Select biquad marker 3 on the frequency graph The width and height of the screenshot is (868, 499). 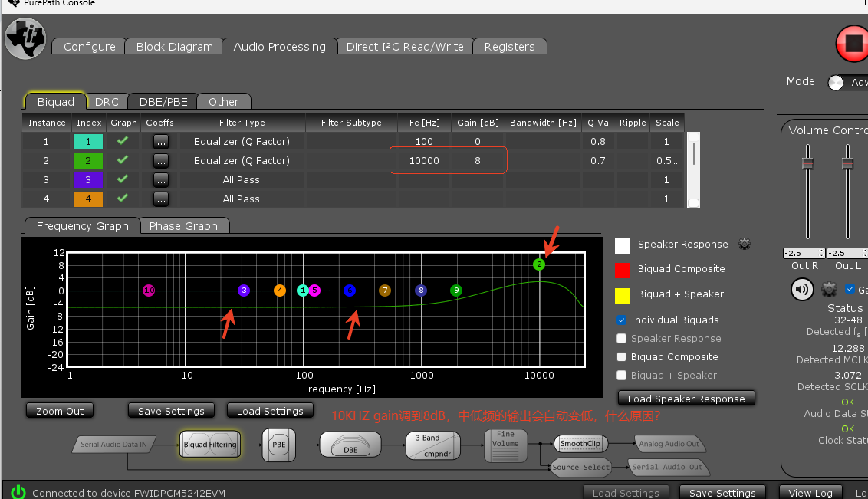coord(244,291)
